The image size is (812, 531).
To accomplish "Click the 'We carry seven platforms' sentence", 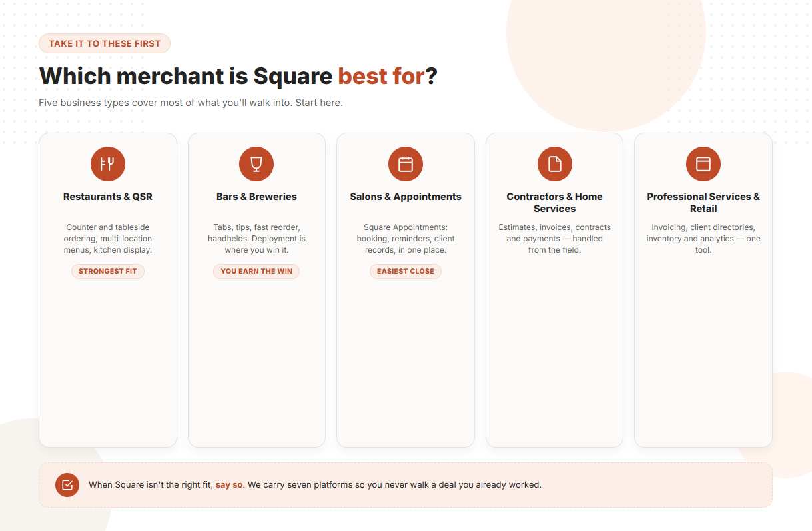I will [394, 485].
